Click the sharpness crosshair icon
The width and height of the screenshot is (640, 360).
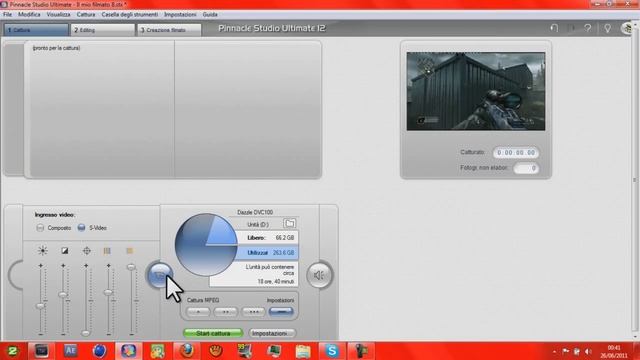87,251
